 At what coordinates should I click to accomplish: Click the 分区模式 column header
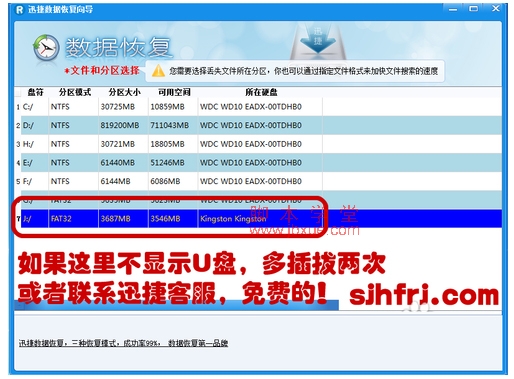point(75,92)
